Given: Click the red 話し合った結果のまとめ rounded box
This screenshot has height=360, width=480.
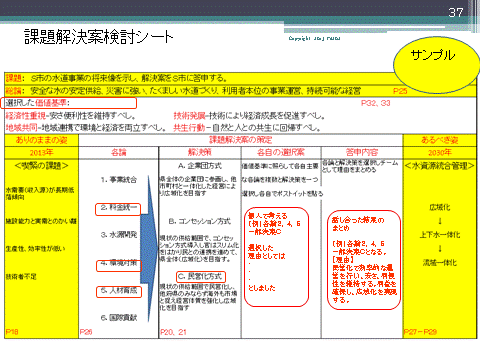Looking at the screenshot, I should 364,260.
